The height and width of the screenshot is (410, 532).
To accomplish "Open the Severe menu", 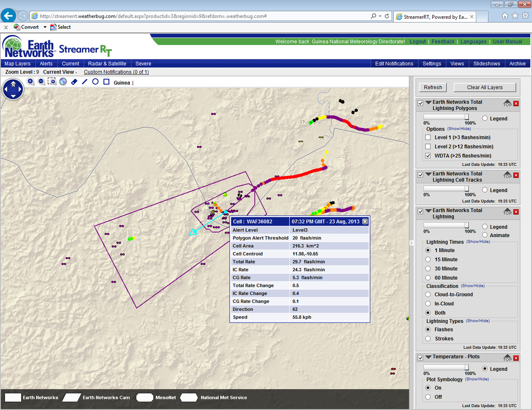I will (143, 64).
